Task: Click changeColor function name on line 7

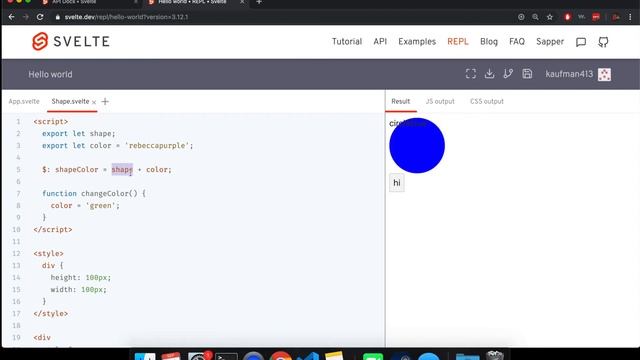Action: [105, 193]
